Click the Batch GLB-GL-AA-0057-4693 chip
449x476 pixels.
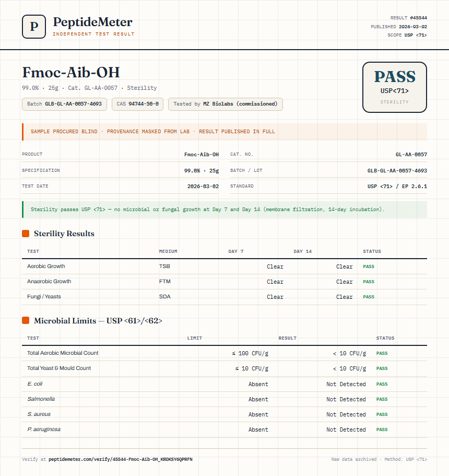click(x=64, y=104)
